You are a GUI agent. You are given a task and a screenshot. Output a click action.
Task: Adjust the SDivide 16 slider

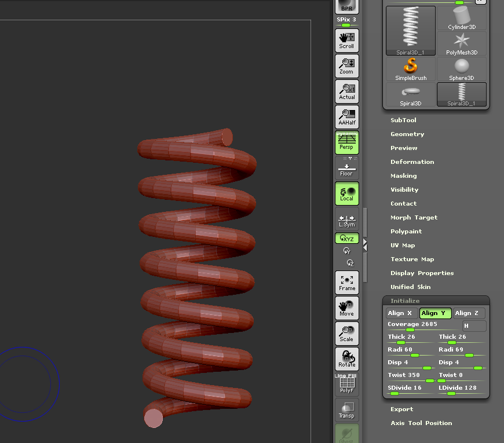pos(410,390)
